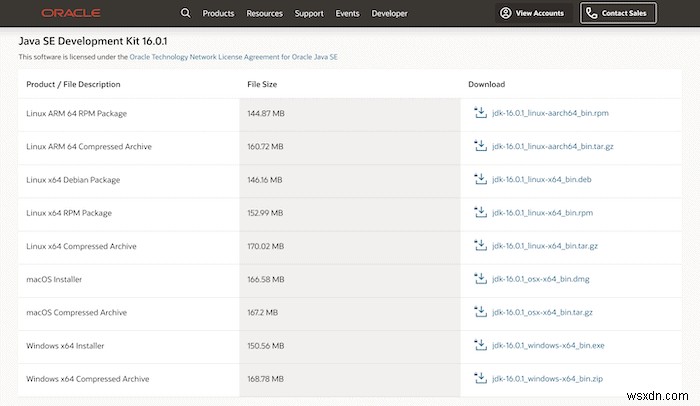Click the 144.87 MB file size
The width and height of the screenshot is (700, 406).
pyautogui.click(x=266, y=113)
